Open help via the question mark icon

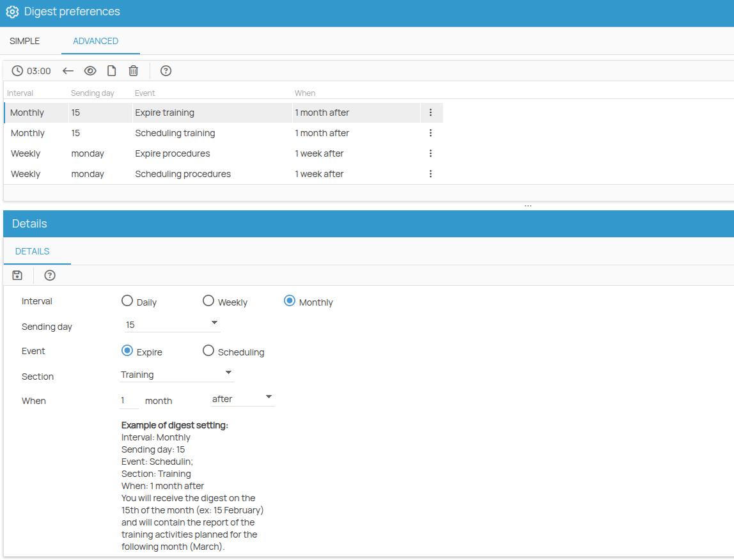tap(166, 70)
